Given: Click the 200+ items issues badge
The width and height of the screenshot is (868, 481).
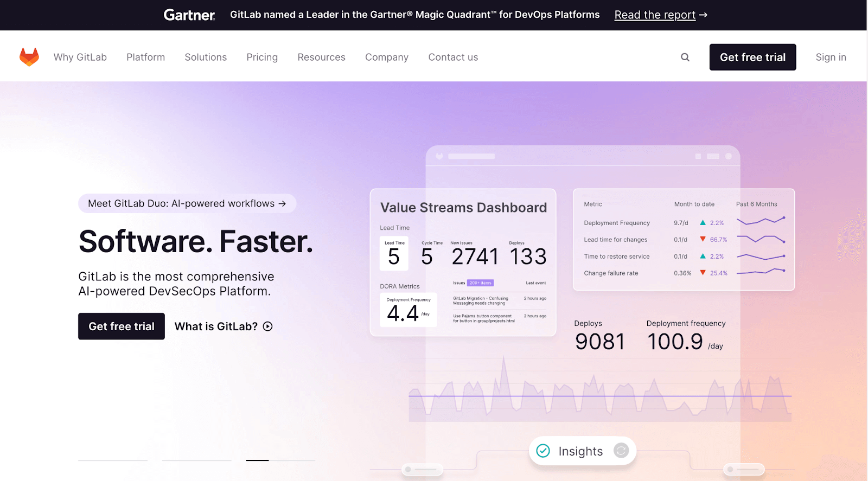Looking at the screenshot, I should click(x=480, y=283).
